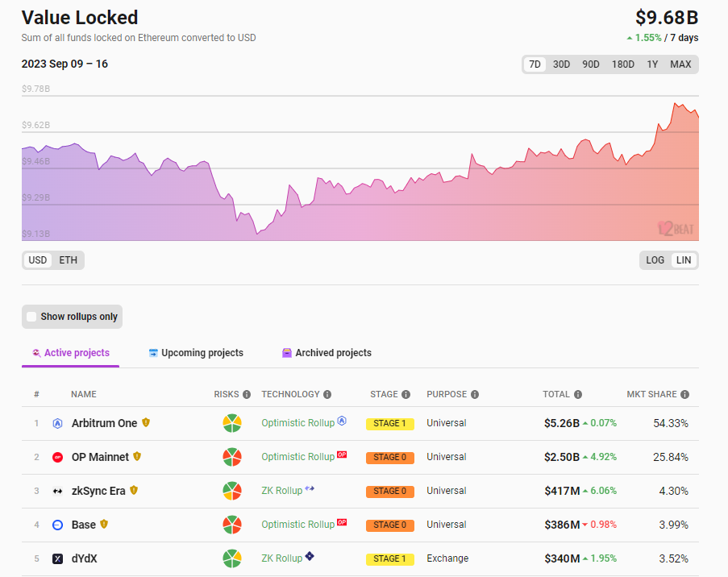Select the 30D time range
This screenshot has width=728, height=577.
(x=561, y=64)
